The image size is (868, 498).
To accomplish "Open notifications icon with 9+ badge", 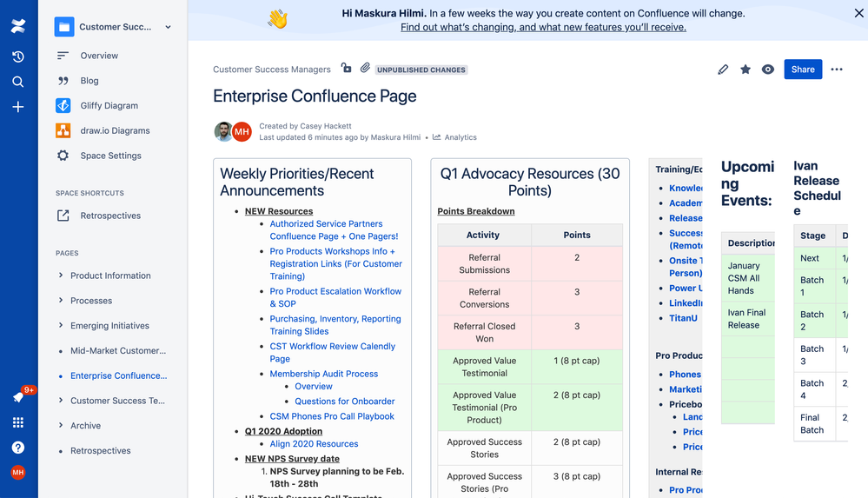I will pos(19,396).
